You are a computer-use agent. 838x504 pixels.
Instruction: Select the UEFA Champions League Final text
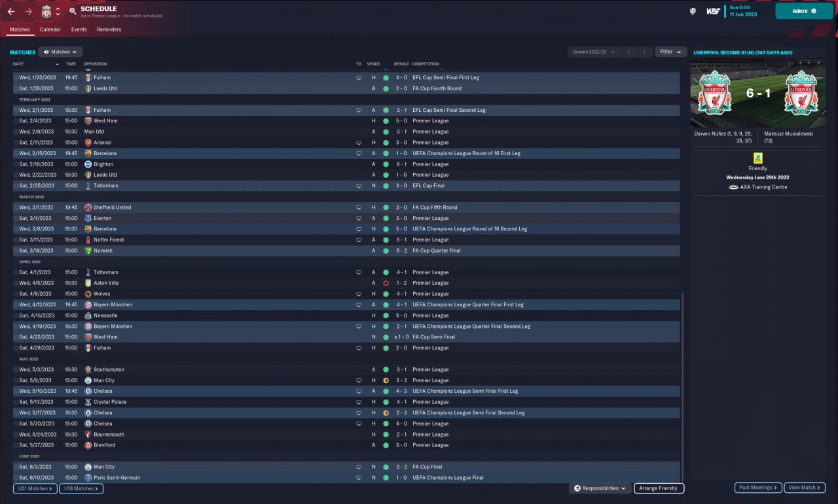tap(448, 478)
